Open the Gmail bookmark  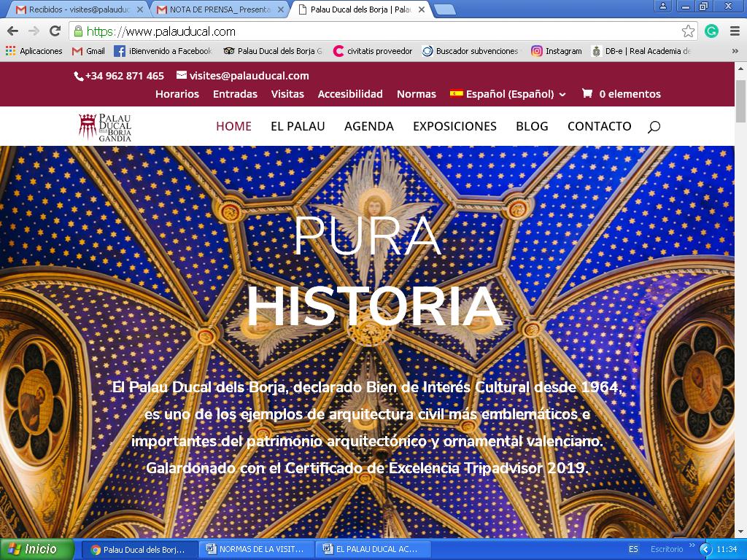point(88,51)
